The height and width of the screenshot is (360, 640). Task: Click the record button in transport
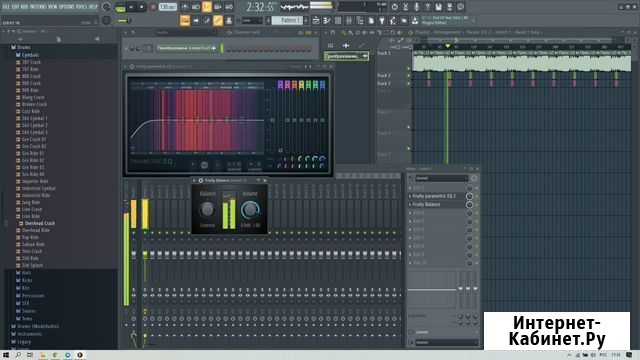(153, 7)
